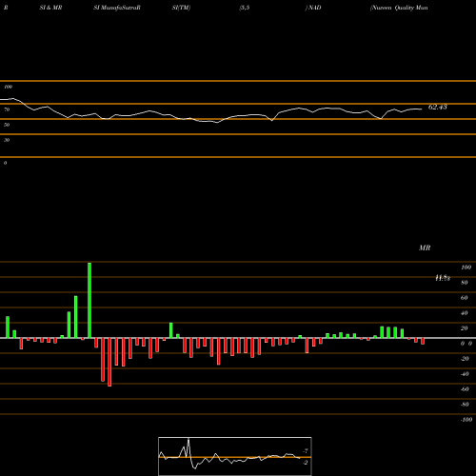Image resolution: width=476 pixels, height=476 pixels.
Task: Click the '(5,5' parameter text
Action: point(245,8)
